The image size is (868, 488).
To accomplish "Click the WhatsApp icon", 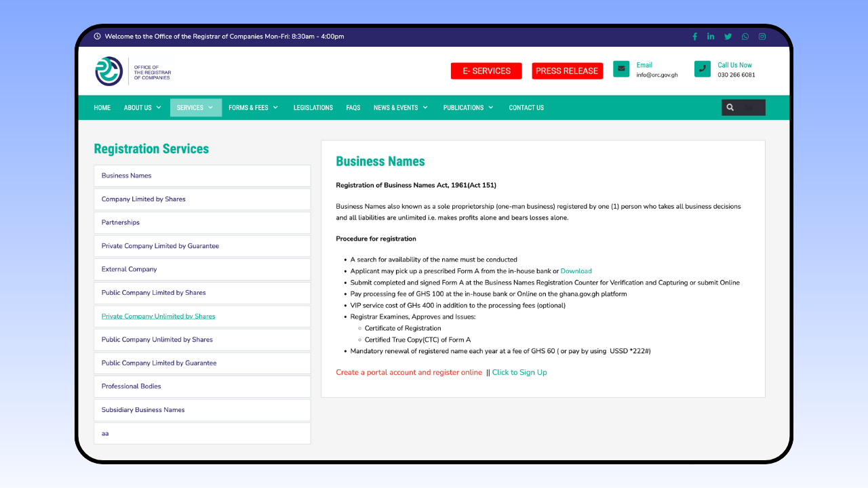I will [745, 37].
